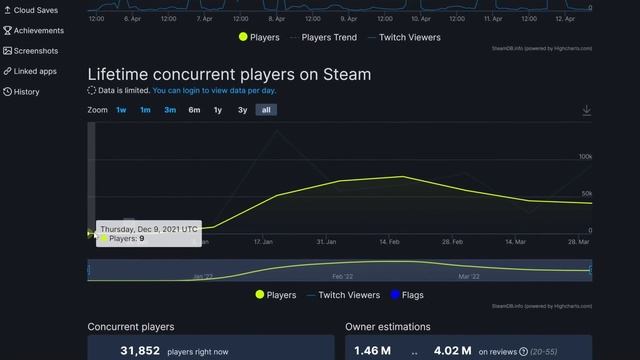Click the '1.46 M' owner estimate value

coord(372,351)
